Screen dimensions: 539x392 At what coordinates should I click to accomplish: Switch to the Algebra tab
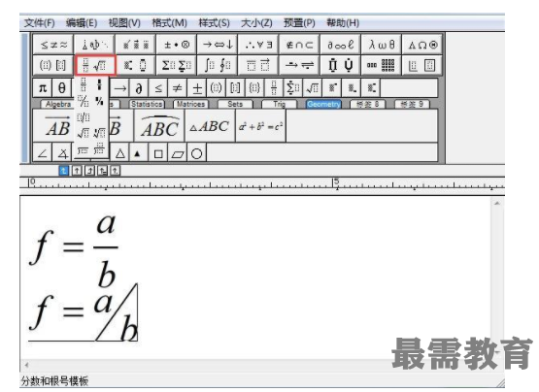[x=57, y=104]
